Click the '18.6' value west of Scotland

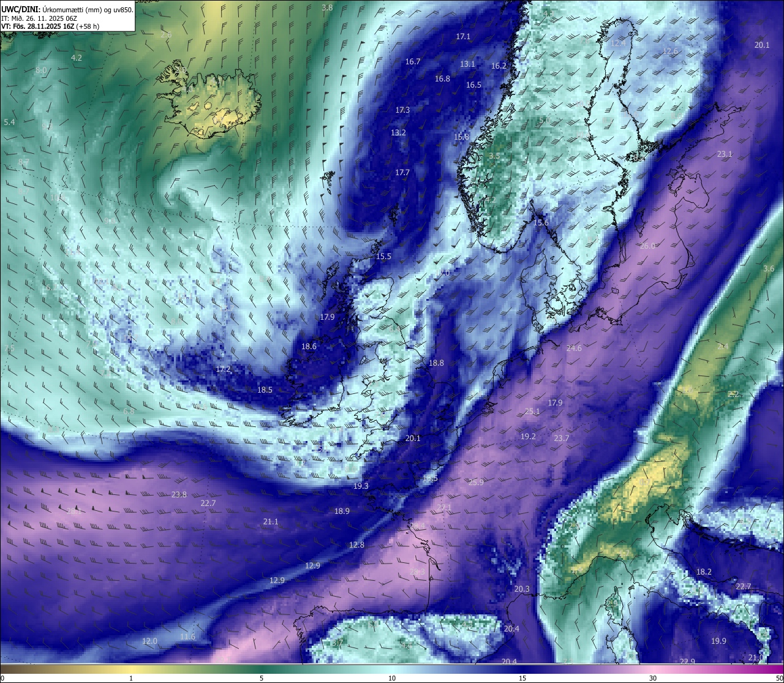(x=309, y=346)
